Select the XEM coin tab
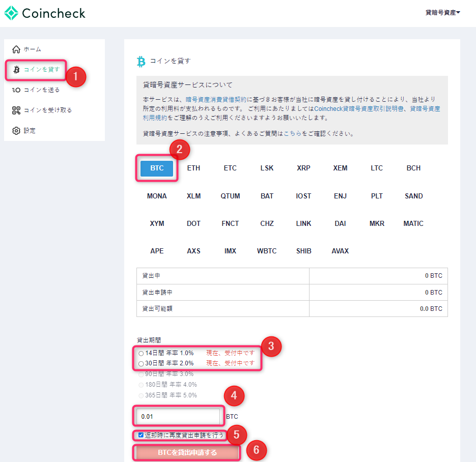 340,168
